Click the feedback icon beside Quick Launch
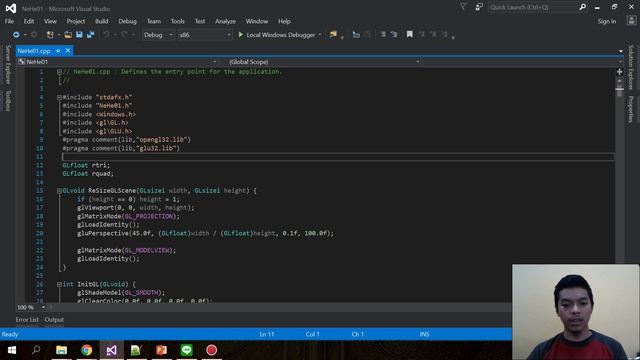 coord(479,7)
